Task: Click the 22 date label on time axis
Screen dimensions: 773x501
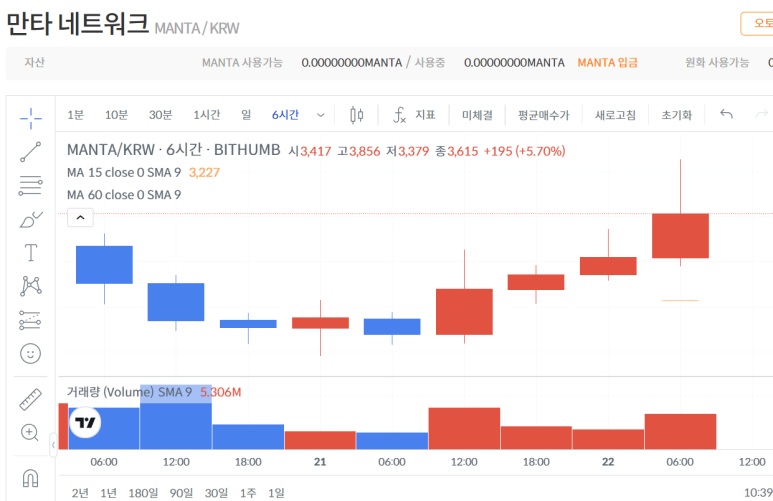Action: click(608, 462)
